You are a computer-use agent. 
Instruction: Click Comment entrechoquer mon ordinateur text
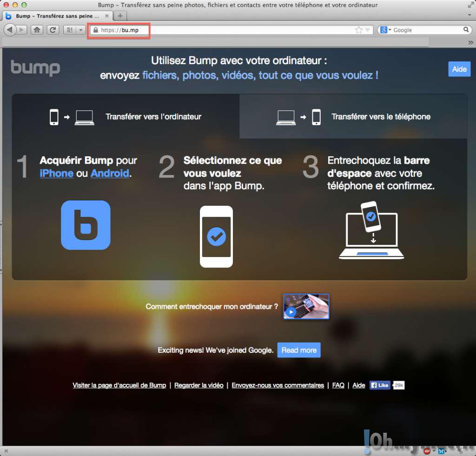tap(212, 307)
